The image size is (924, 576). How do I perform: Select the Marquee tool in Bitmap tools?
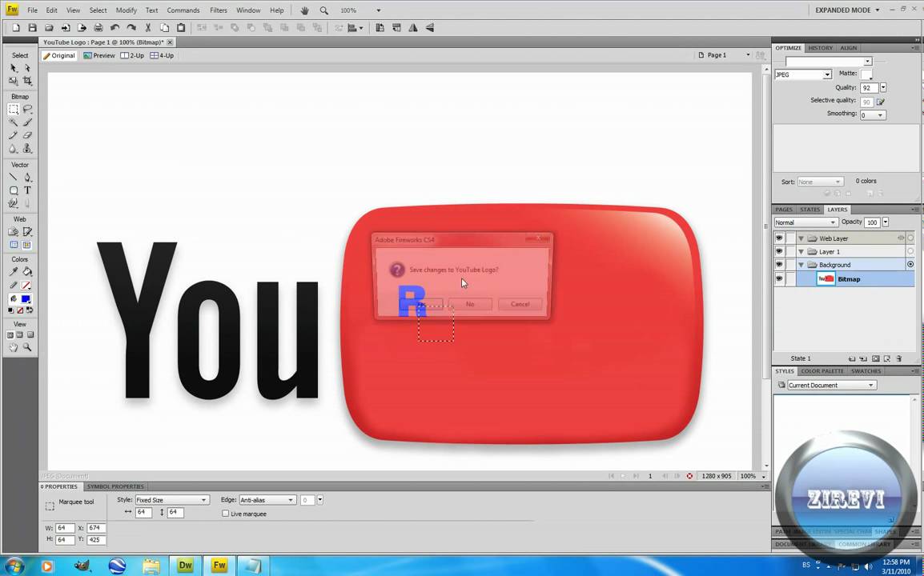pyautogui.click(x=14, y=110)
